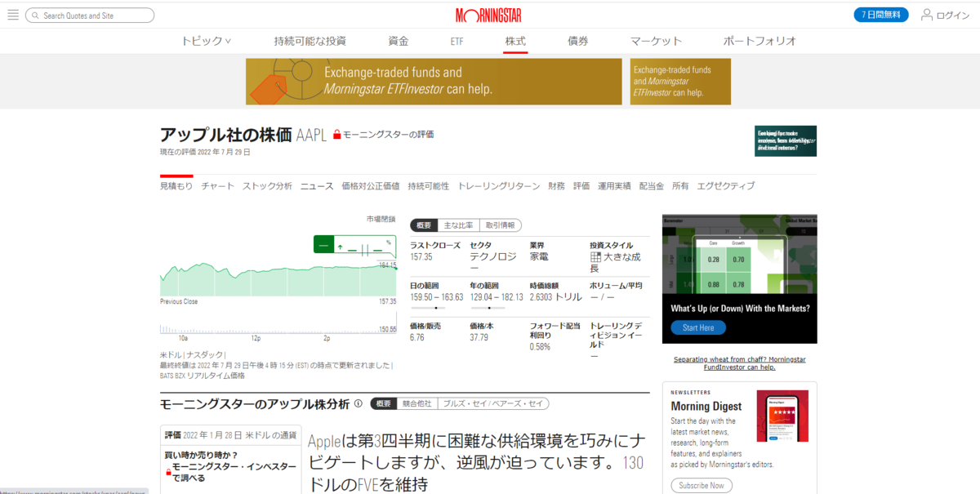The image size is (980, 494).
Task: Click the red lock icon beside モーニングスターの評価
Action: 336,135
